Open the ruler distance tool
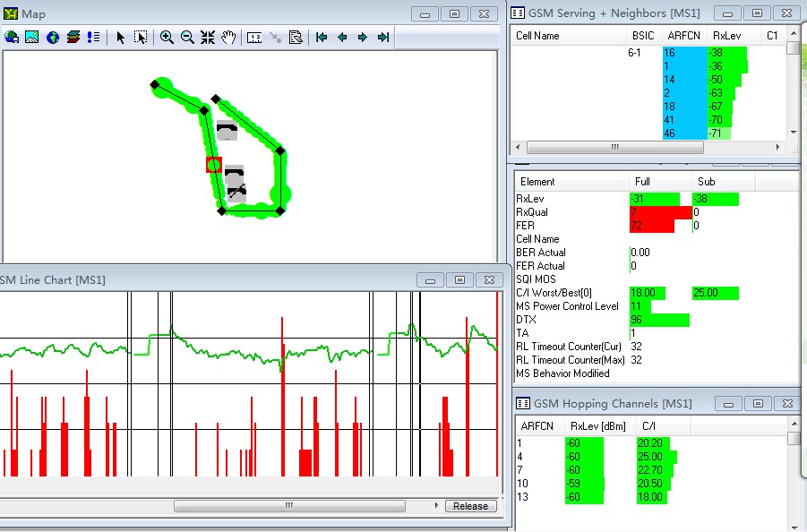The width and height of the screenshot is (807, 532). (253, 38)
